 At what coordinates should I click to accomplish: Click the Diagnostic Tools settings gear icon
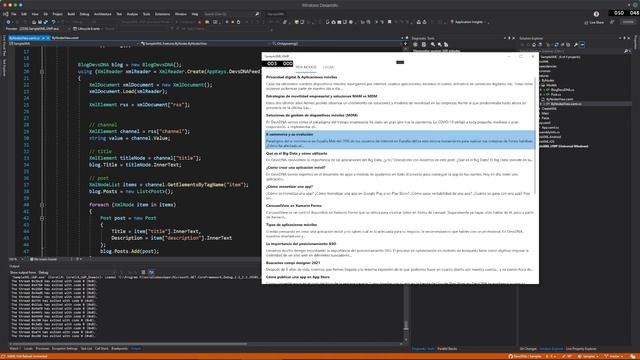(415, 44)
